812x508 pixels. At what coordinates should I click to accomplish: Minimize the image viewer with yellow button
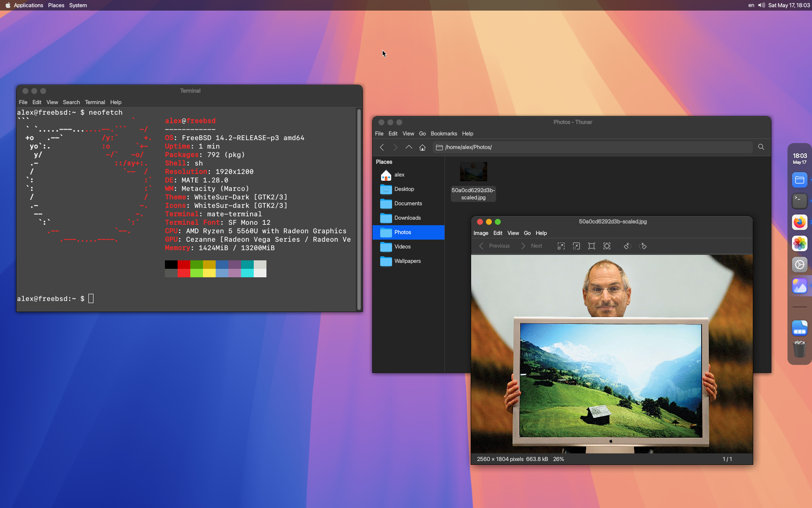coord(489,222)
